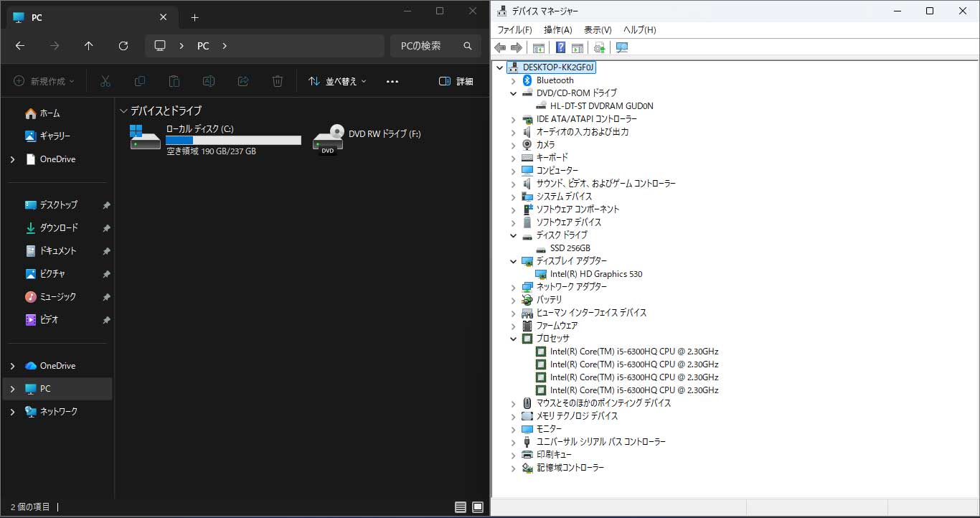Collapse the プロセッサ category
Image resolution: width=980 pixels, height=518 pixels.
[x=514, y=339]
